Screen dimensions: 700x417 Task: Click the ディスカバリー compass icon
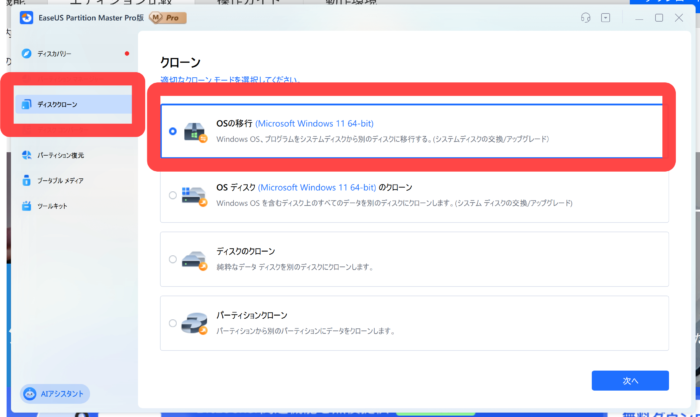26,54
